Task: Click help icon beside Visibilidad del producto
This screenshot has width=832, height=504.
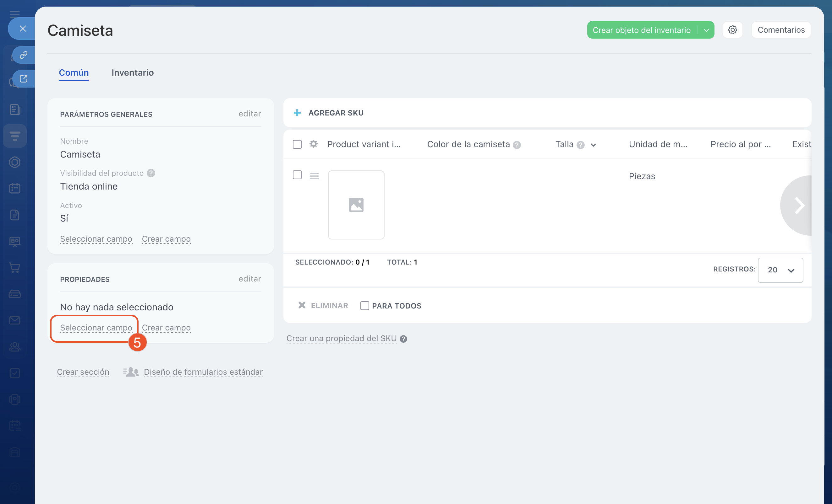Action: [151, 173]
